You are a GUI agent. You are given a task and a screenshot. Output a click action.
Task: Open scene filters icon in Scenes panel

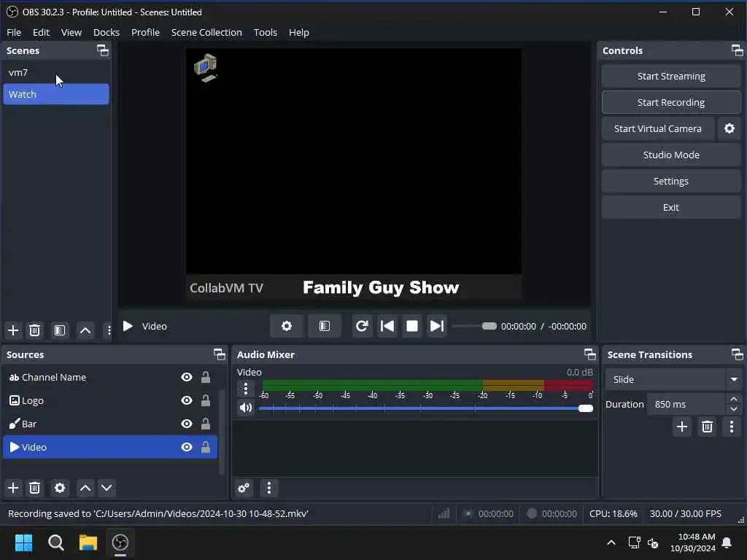click(60, 330)
